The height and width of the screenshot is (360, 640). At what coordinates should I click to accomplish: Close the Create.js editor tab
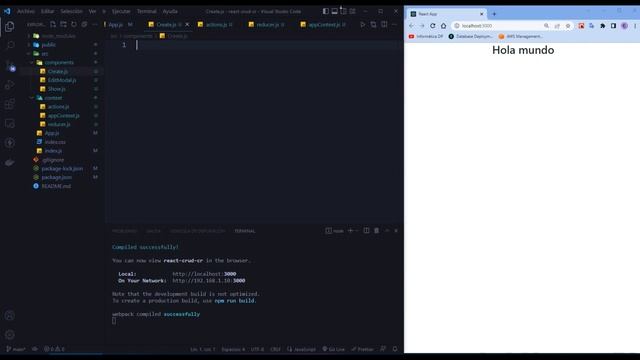(187, 24)
